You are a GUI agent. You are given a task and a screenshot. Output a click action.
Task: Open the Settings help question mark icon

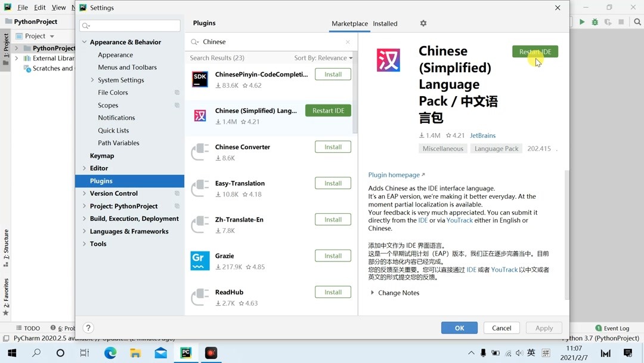(x=88, y=328)
